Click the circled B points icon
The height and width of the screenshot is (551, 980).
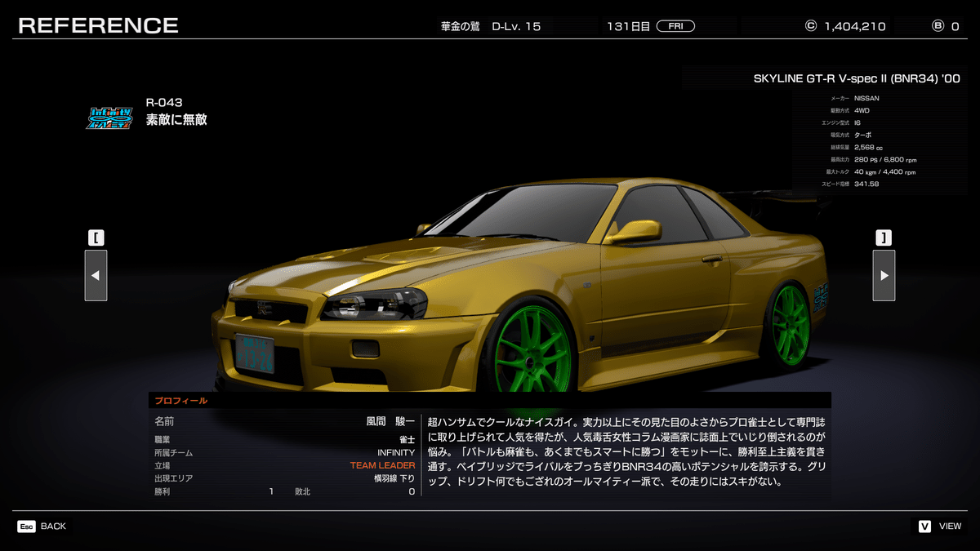[938, 26]
